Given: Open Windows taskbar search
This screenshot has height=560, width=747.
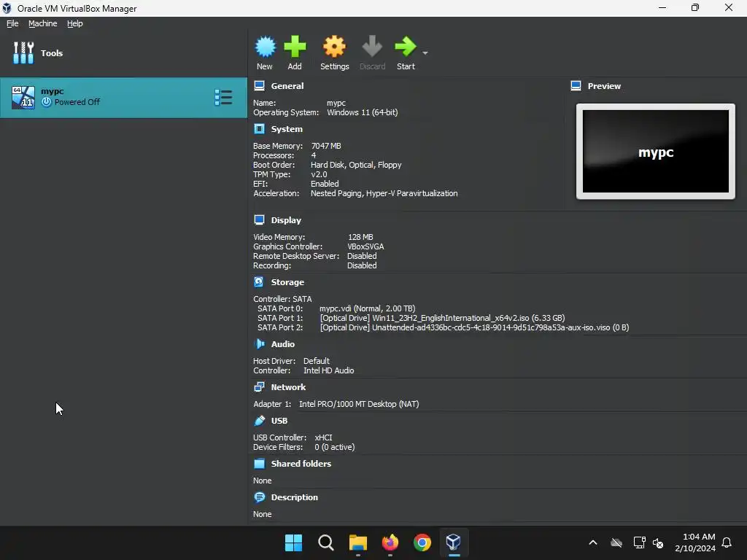Looking at the screenshot, I should pyautogui.click(x=326, y=542).
